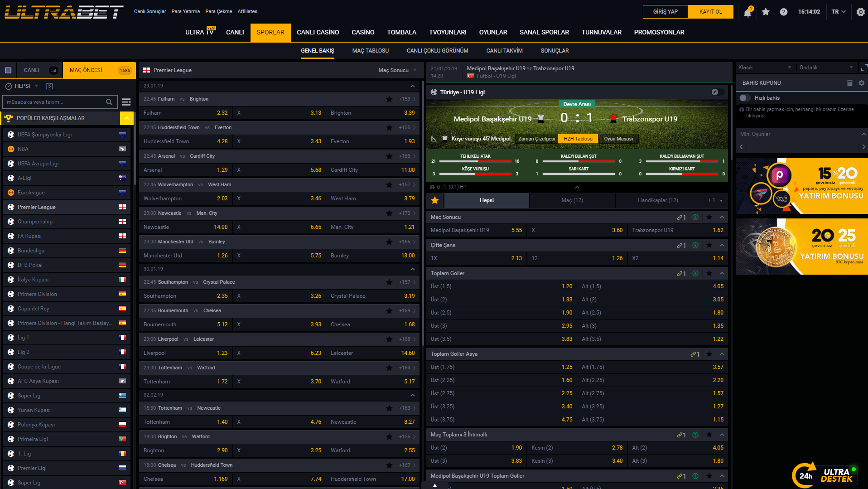This screenshot has height=489, width=868.
Task: Collapse the live match scoreboard
Action: coord(577,187)
